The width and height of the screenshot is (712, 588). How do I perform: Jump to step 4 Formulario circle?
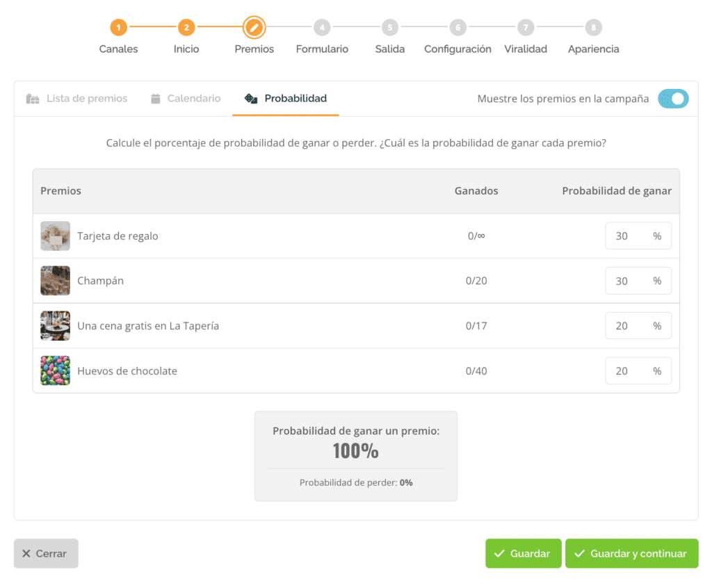pos(322,27)
